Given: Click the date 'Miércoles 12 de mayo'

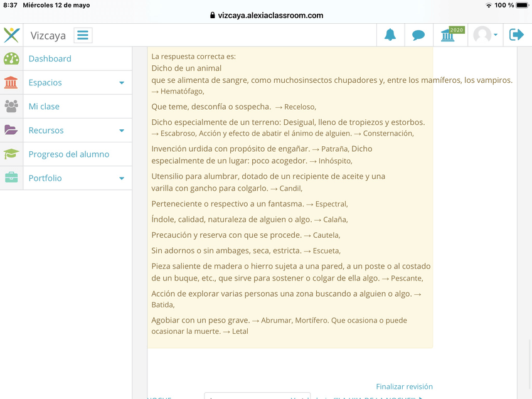Looking at the screenshot, I should click(56, 5).
